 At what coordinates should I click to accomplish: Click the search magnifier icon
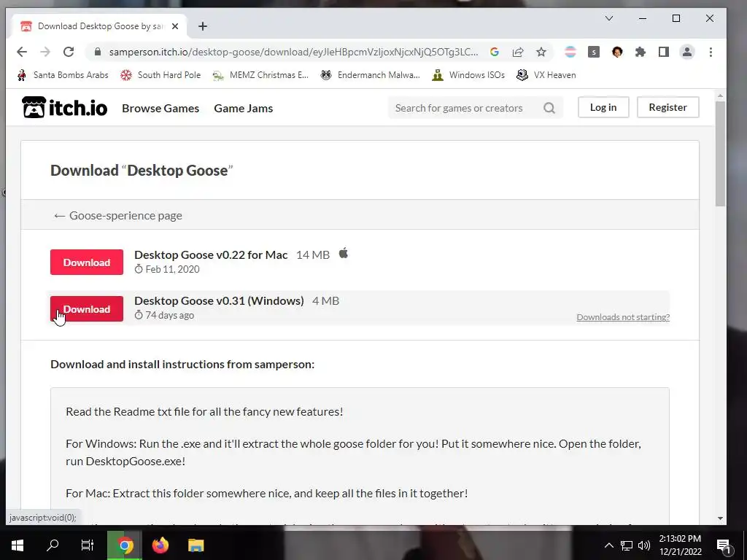[x=549, y=108]
